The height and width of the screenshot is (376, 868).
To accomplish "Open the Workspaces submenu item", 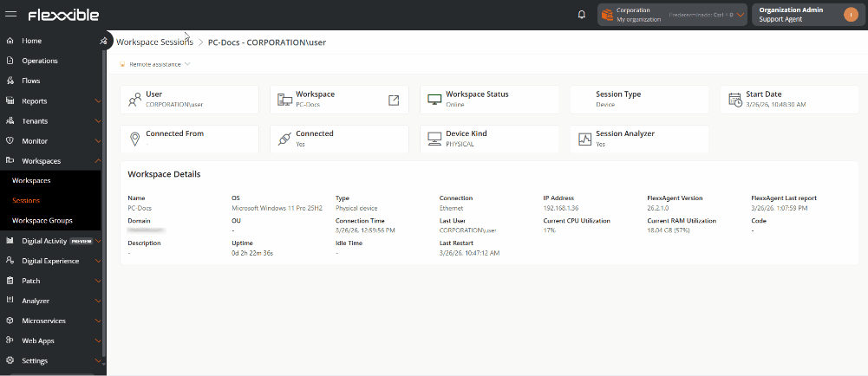I will coord(31,181).
